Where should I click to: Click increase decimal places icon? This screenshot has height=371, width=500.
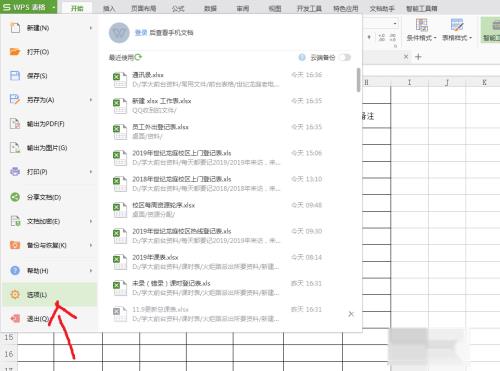tap(382, 38)
